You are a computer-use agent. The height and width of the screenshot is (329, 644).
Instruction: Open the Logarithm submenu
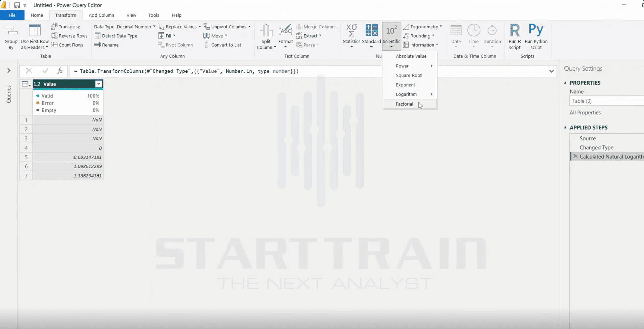click(410, 94)
